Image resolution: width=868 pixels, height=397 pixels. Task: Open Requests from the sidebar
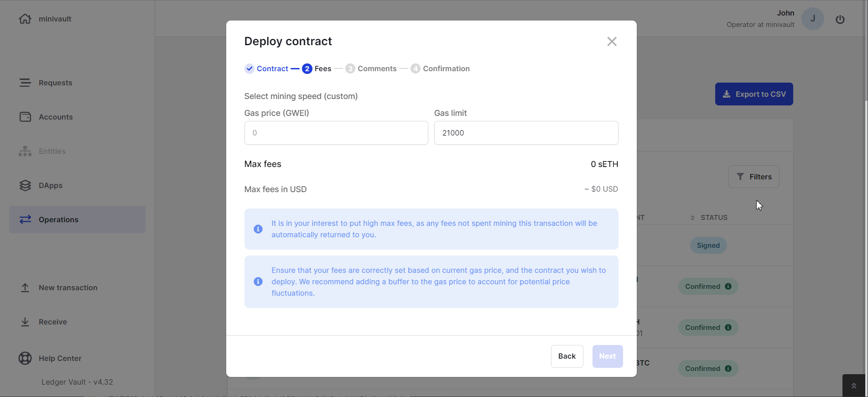[x=55, y=83]
